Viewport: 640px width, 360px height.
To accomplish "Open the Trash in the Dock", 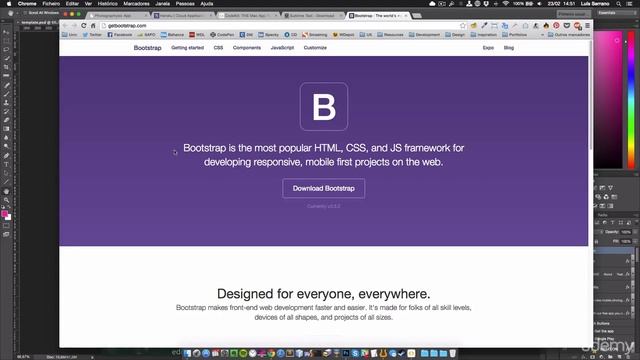I will click(453, 353).
